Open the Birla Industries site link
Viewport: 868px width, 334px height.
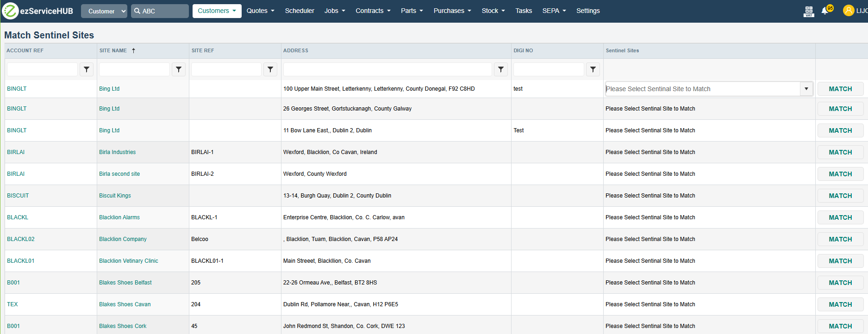click(117, 152)
